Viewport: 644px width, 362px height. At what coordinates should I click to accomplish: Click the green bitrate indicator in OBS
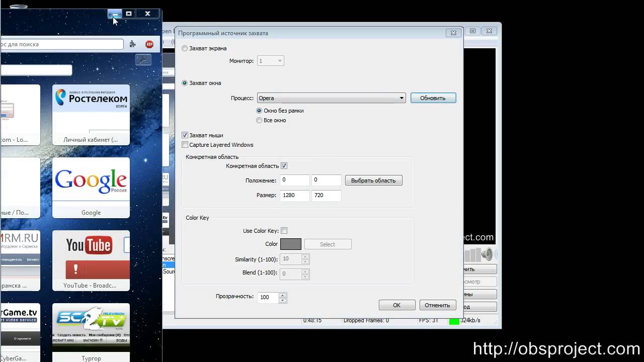(454, 320)
